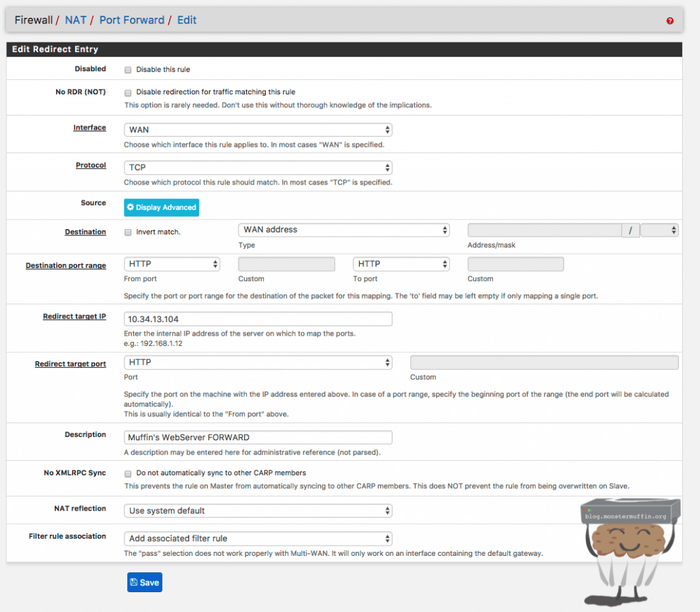
Task: Open the Protocol dropdown showing TCP
Action: 258,168
